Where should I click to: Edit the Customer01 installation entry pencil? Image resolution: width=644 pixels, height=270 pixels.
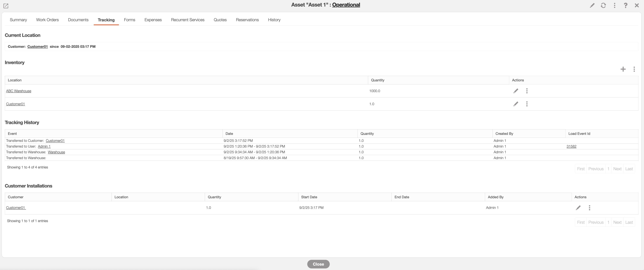point(578,208)
